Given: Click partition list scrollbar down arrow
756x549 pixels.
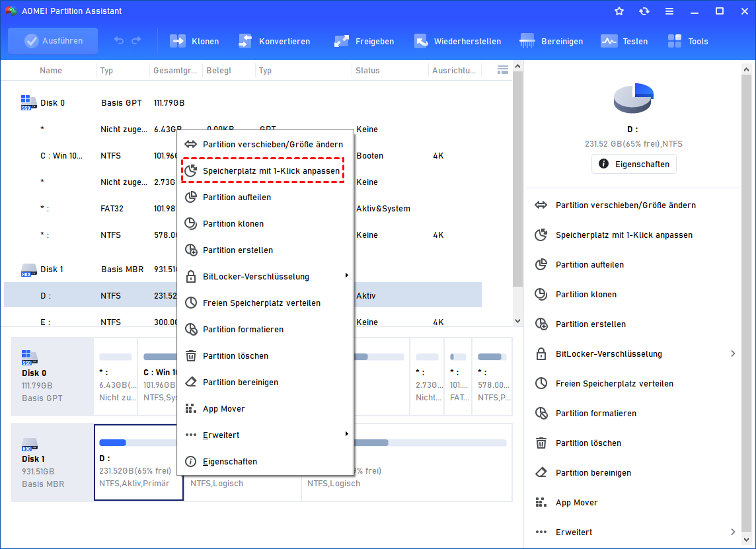Looking at the screenshot, I should 518,321.
